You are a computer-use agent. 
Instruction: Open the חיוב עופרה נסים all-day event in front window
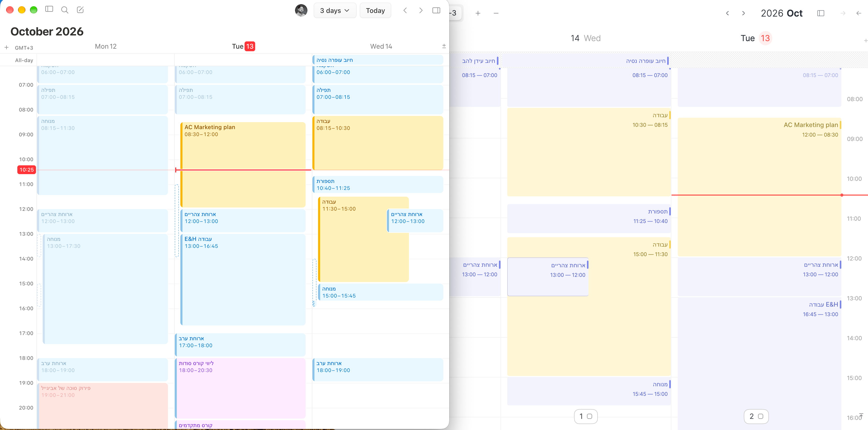pos(377,60)
